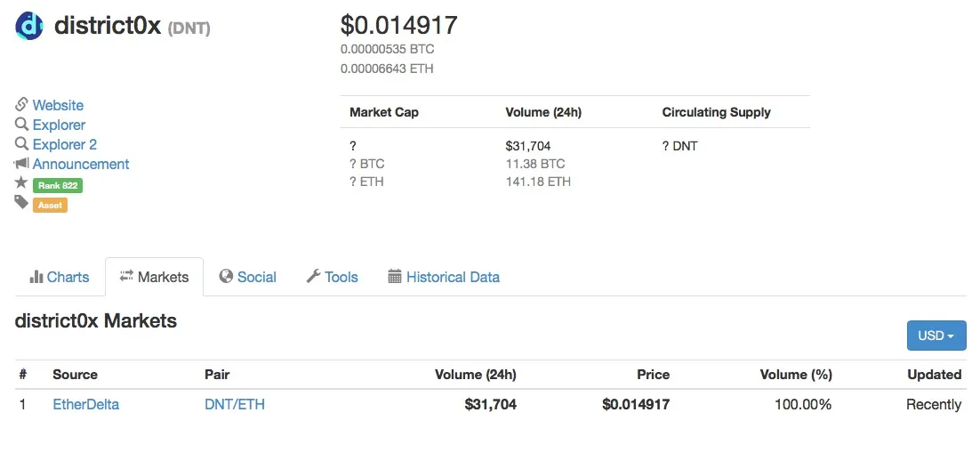Click the Volume (%) column header
The height and width of the screenshot is (453, 980).
coord(796,374)
